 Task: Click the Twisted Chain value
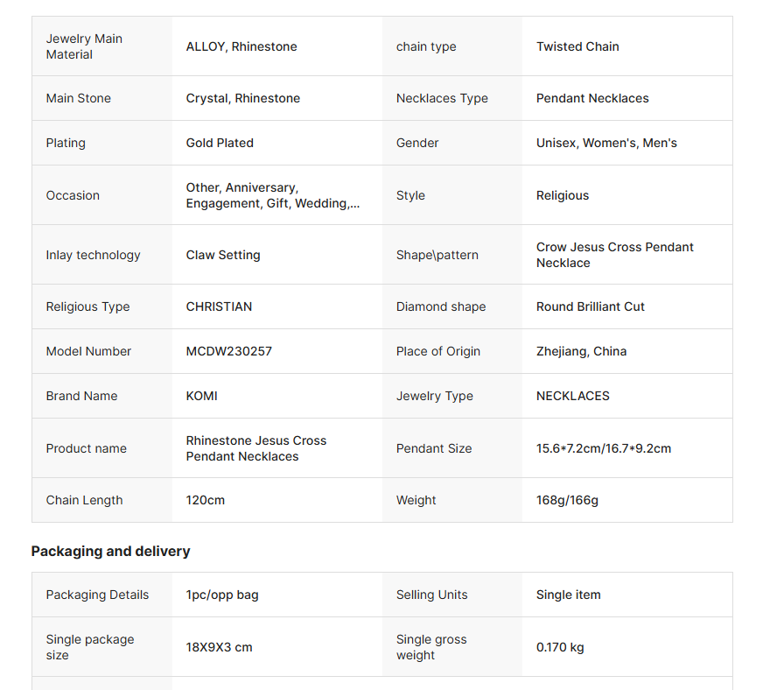point(577,46)
